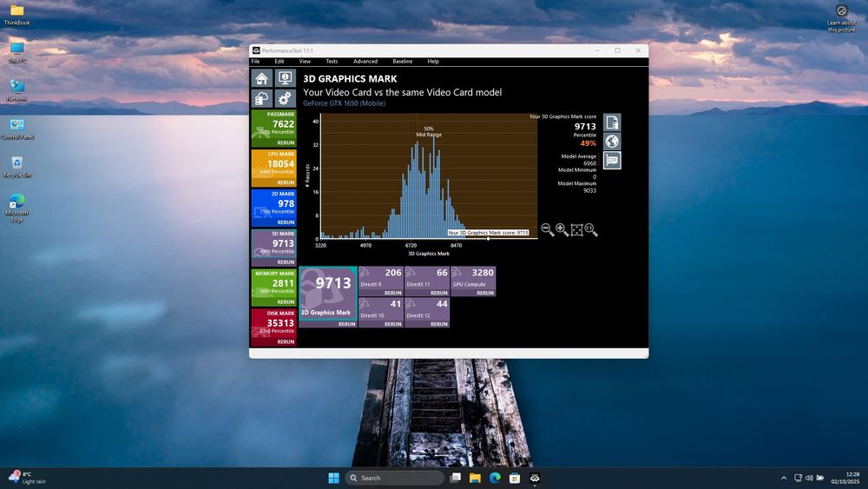Screen dimensions: 868x489
Task: Select the large 3D Graphics Mark tile
Action: click(x=328, y=293)
